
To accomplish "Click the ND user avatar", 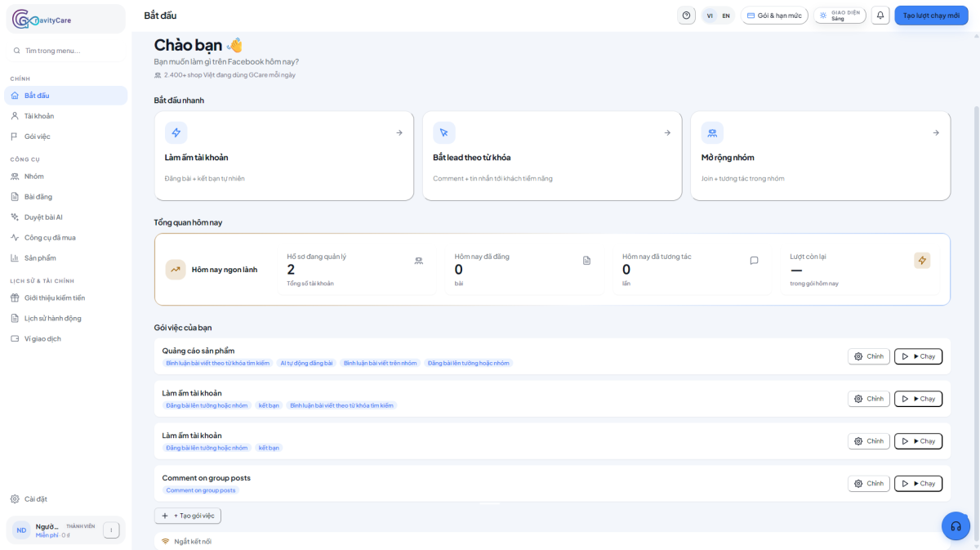I will (21, 530).
